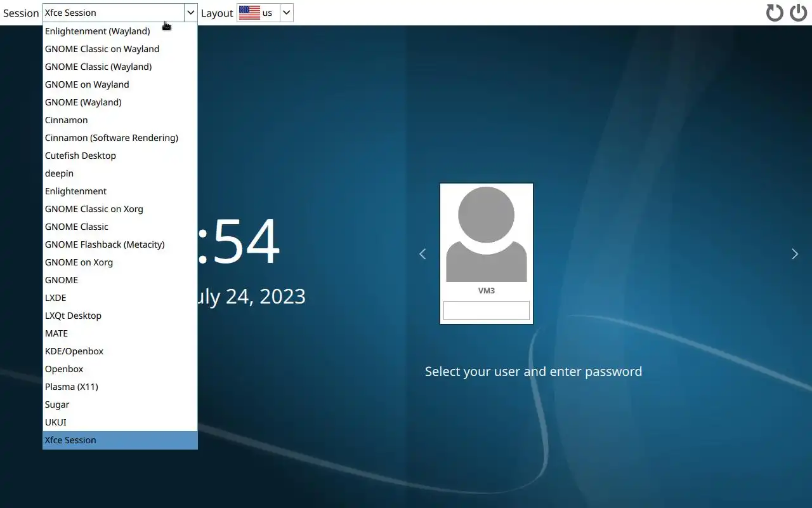Viewport: 812px width, 508px height.
Task: Select the US flag layout icon
Action: pyautogui.click(x=249, y=13)
